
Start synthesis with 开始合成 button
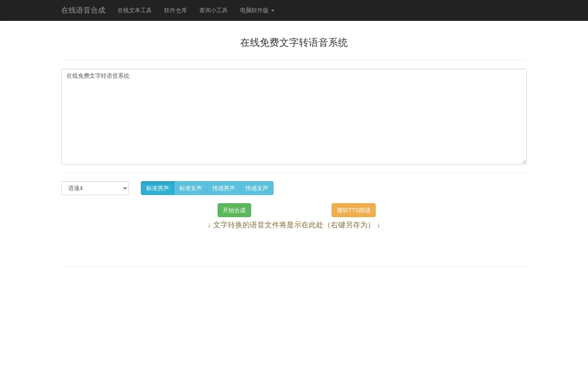[234, 210]
